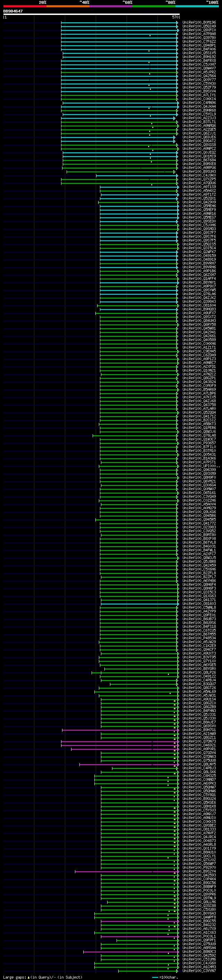Select the truncated label UniRef100_UPI000..
Screen dimensions: 222x980
pos(201,466)
